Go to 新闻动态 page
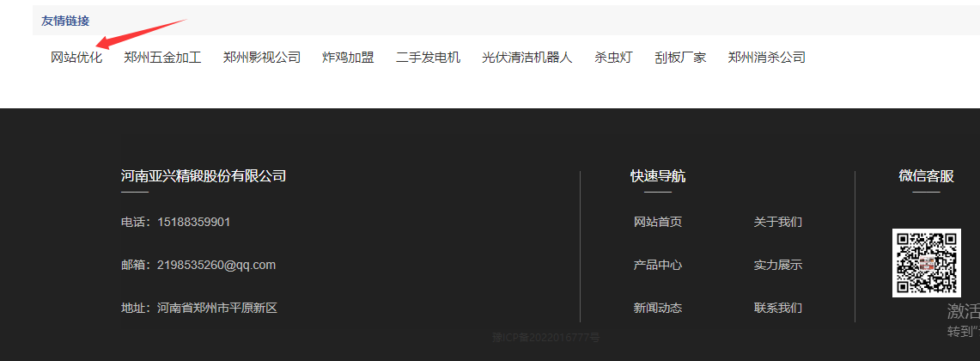The image size is (980, 361). (658, 308)
